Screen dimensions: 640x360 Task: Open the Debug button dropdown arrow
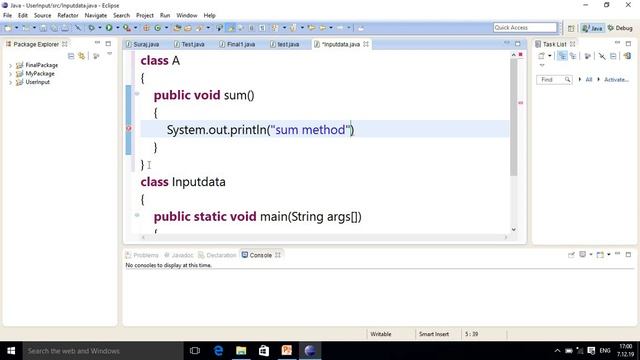(x=100, y=28)
